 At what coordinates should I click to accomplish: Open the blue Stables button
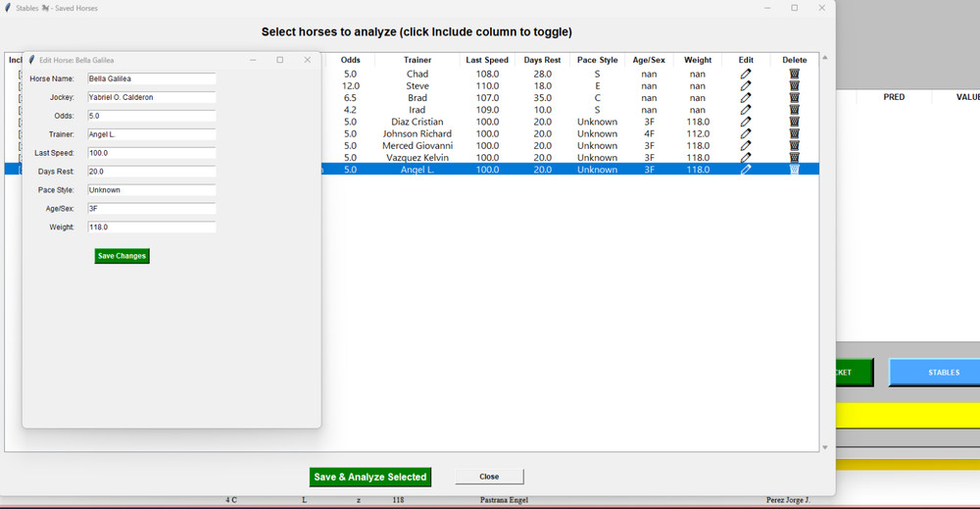tap(934, 373)
